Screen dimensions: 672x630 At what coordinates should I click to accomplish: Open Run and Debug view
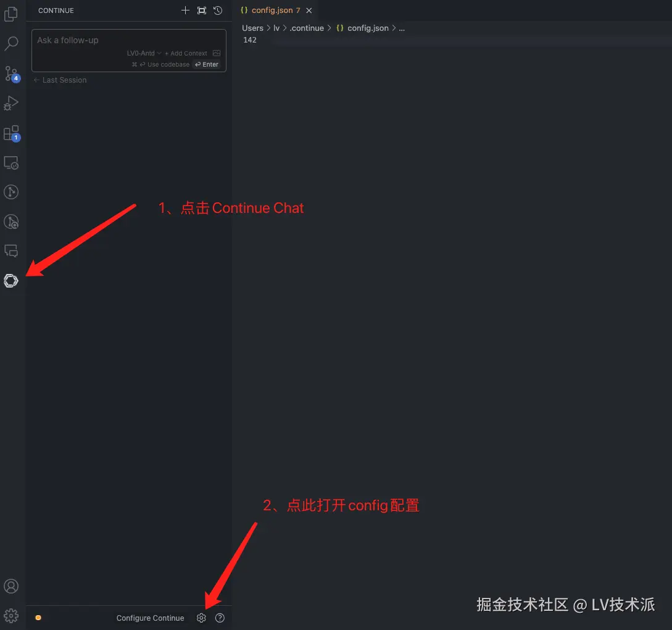tap(11, 103)
